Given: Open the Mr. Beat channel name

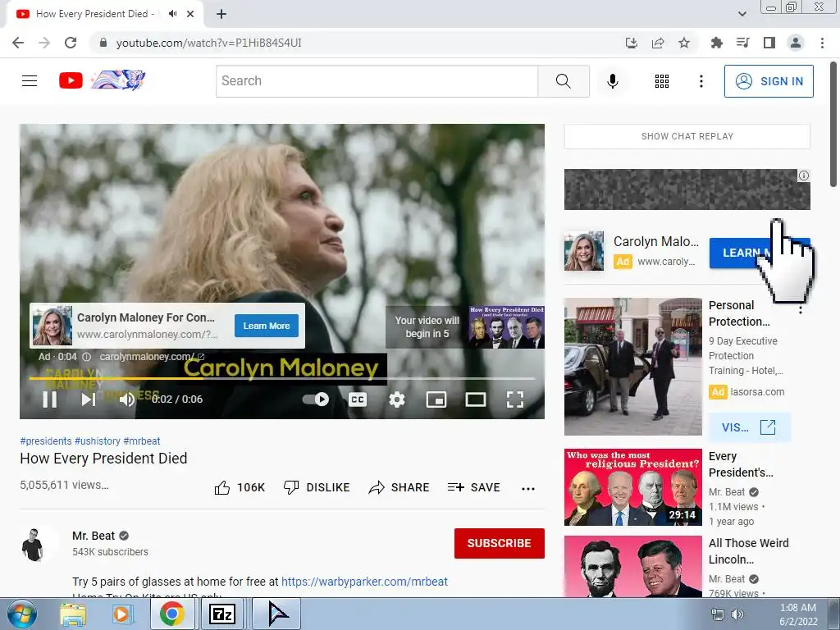Looking at the screenshot, I should [x=94, y=536].
